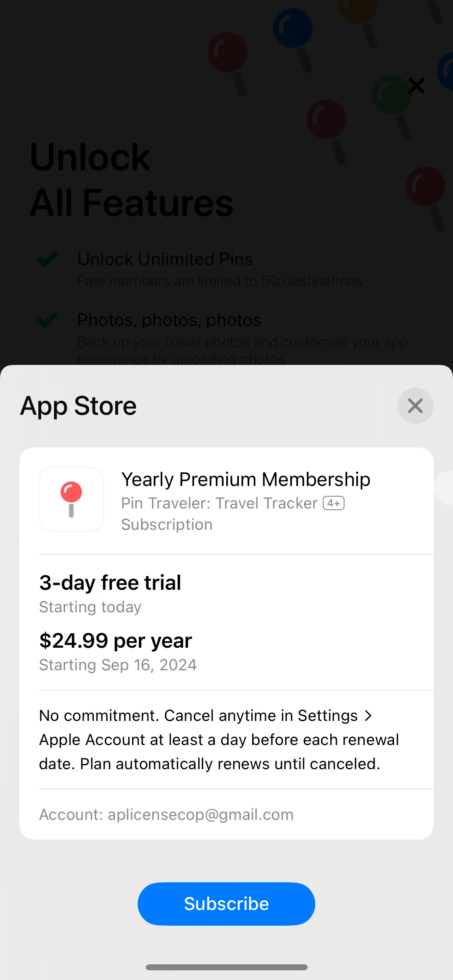
Task: Tap the 4+ age rating badge
Action: click(x=334, y=503)
